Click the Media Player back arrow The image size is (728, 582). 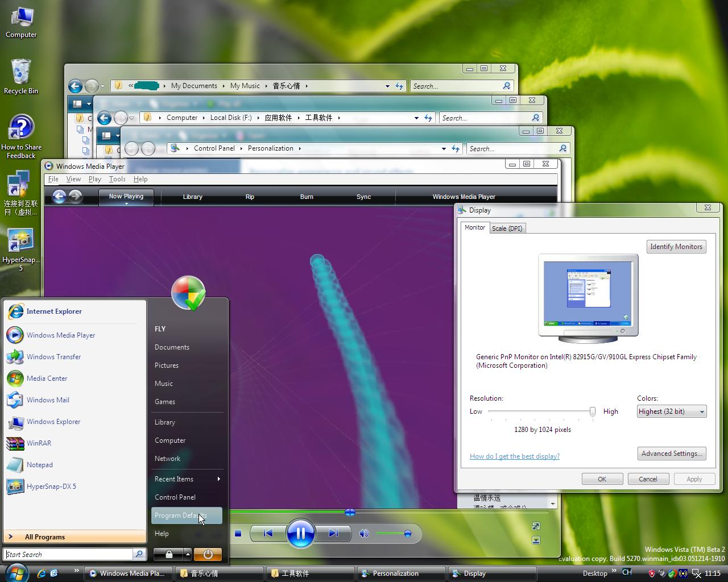(59, 197)
